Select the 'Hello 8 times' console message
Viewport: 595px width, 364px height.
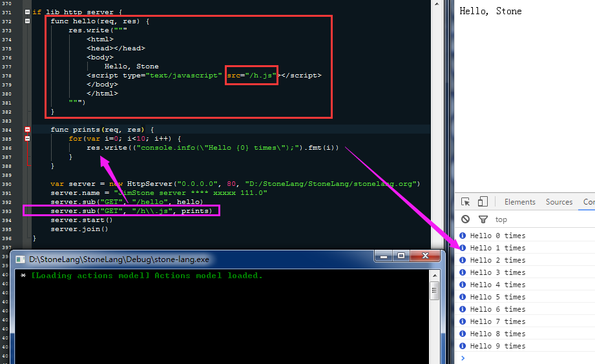click(497, 334)
